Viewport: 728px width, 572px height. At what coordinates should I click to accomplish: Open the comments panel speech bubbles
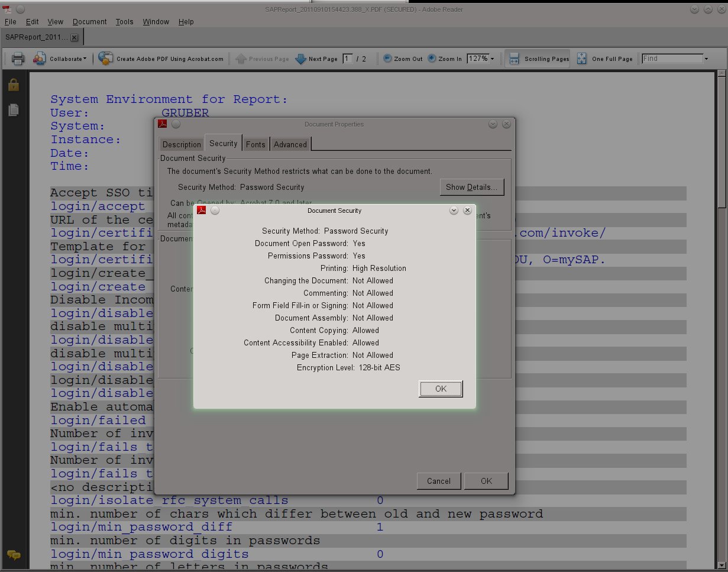pyautogui.click(x=13, y=555)
